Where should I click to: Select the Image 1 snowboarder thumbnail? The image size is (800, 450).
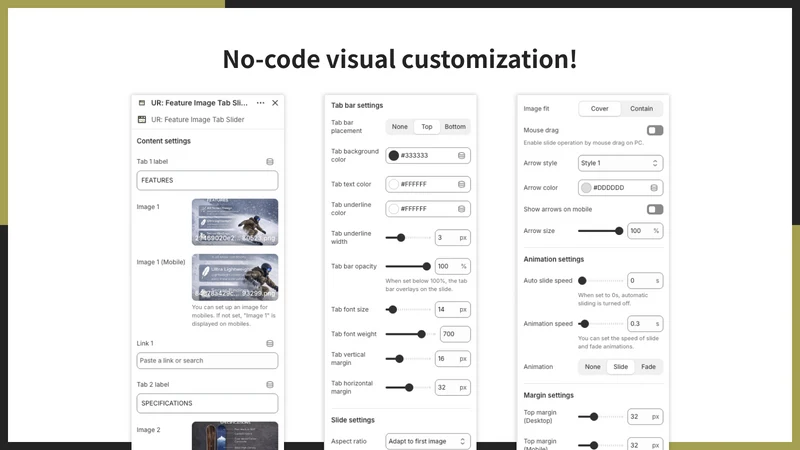(235, 222)
